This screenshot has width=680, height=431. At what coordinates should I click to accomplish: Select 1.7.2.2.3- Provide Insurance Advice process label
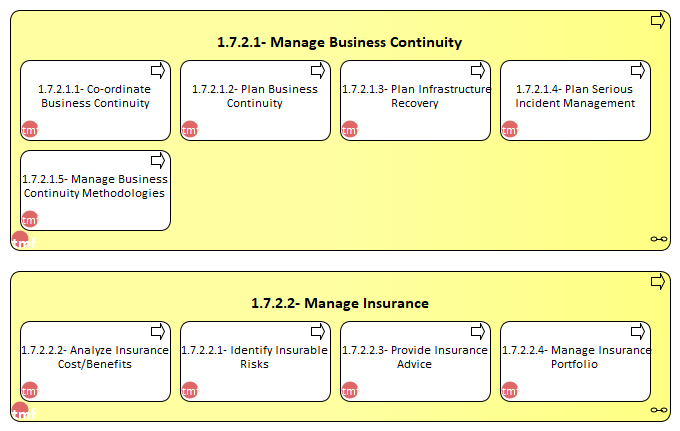tap(415, 357)
